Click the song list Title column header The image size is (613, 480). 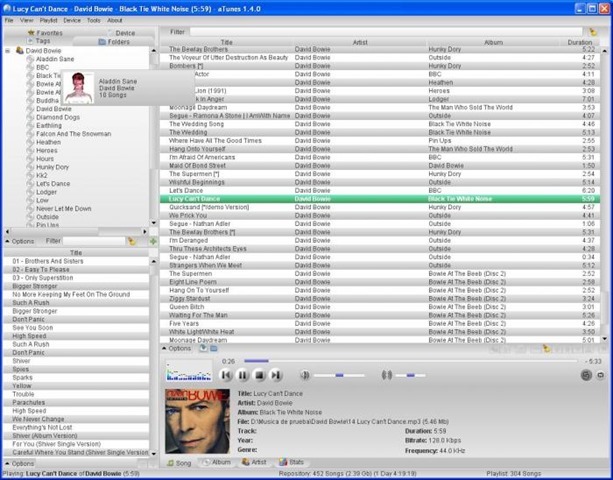click(76, 253)
